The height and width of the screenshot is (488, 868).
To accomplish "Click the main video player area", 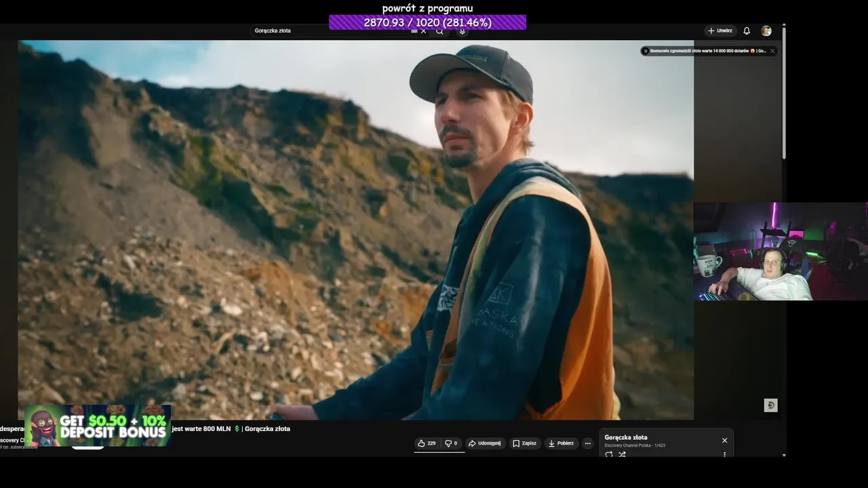I will [x=355, y=230].
